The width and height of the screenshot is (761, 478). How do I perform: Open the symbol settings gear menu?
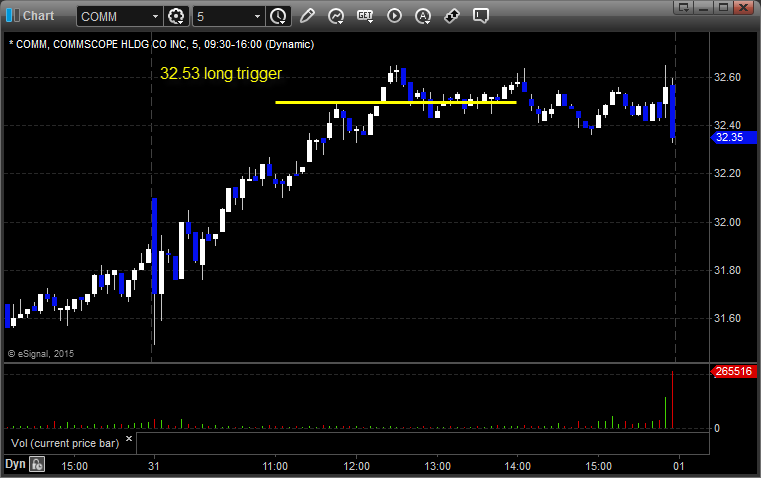coord(176,16)
